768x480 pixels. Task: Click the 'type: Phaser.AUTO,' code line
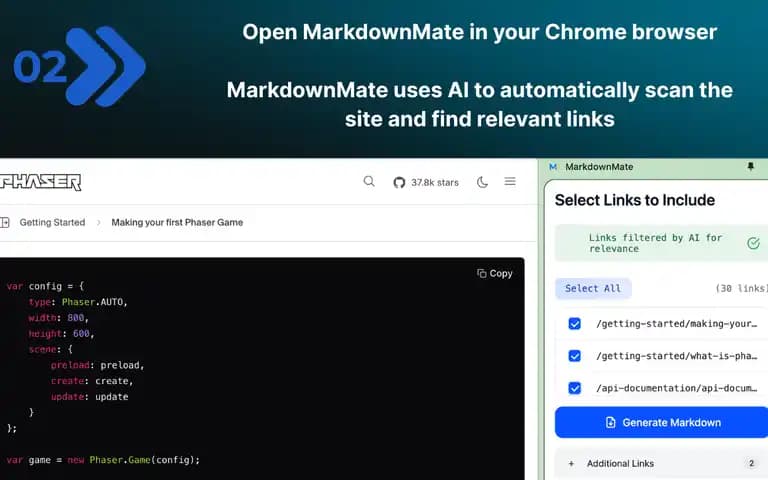[78, 302]
